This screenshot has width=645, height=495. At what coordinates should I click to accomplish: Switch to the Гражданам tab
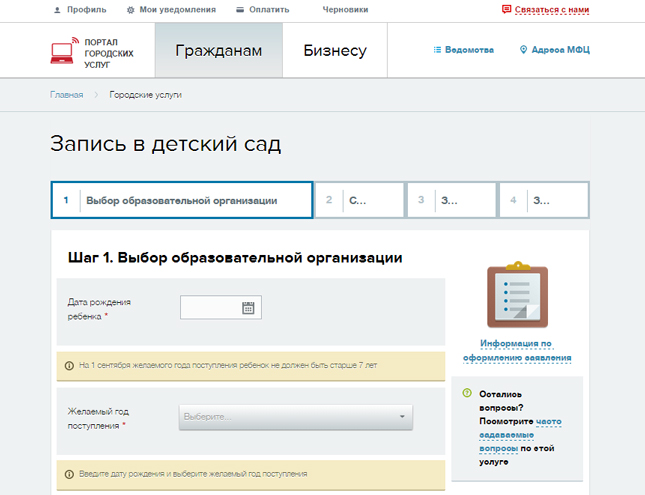(218, 51)
